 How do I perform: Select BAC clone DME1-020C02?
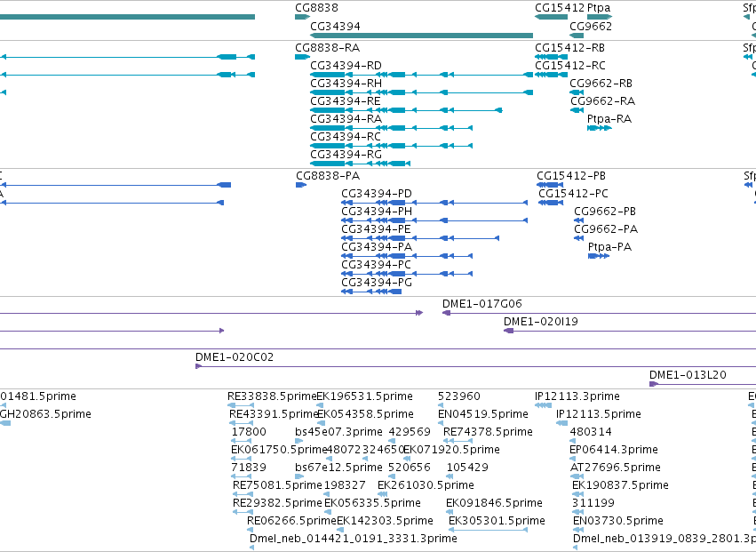(235, 357)
